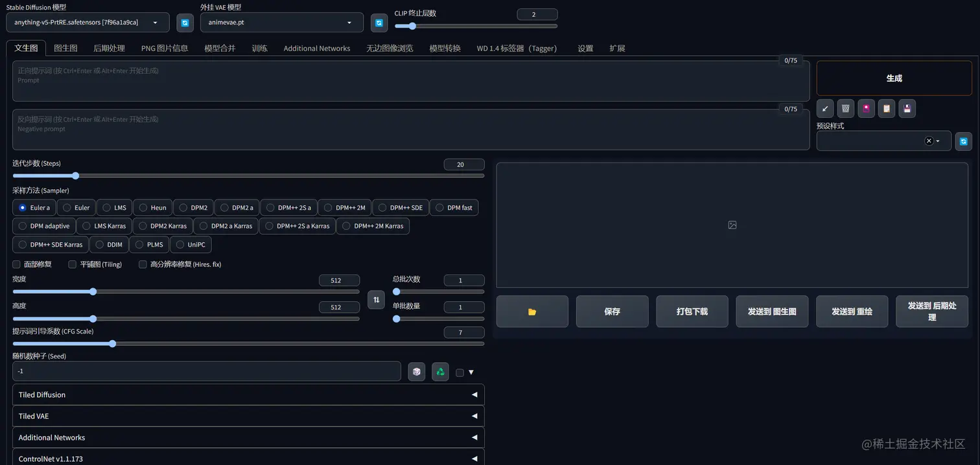Open the 设置 tab
This screenshot has height=465, width=980.
pos(585,48)
